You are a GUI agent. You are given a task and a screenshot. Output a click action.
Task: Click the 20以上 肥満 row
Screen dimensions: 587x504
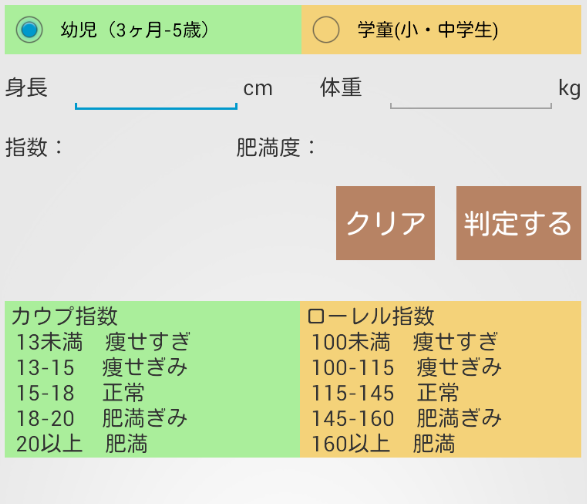(82, 444)
